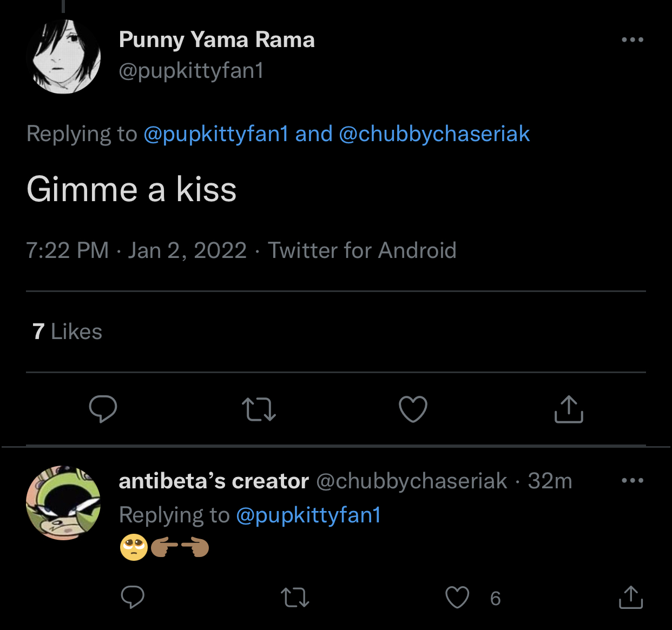View the 7 Likes list
The height and width of the screenshot is (630, 672).
point(67,331)
